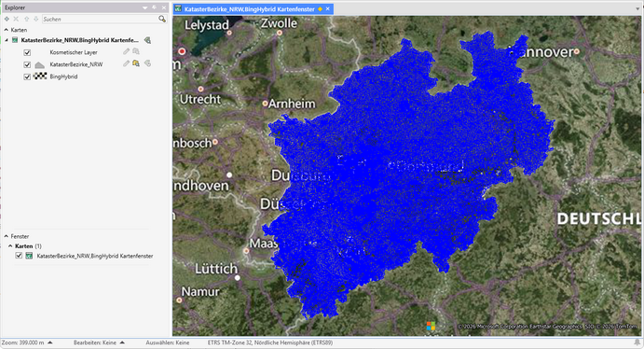Click the move up arrow icon in Explorer
The image size is (644, 349).
(26, 19)
